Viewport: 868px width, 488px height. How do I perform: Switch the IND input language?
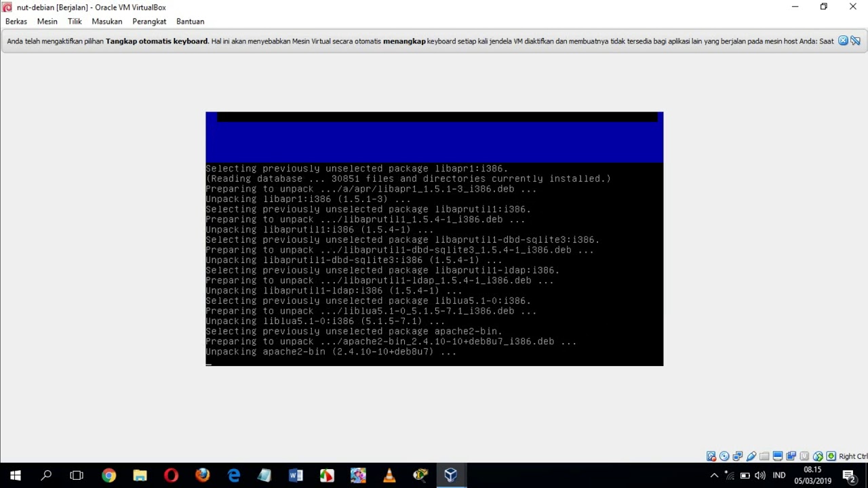(x=779, y=476)
